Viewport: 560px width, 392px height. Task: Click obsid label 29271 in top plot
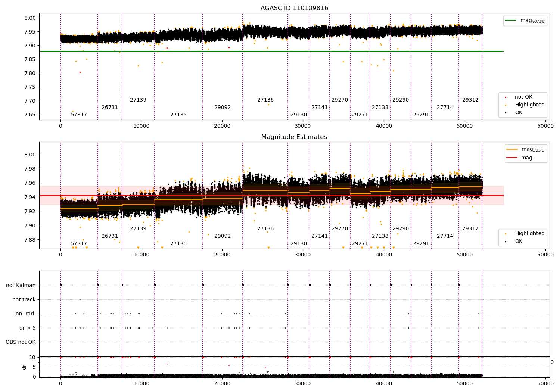pos(360,115)
